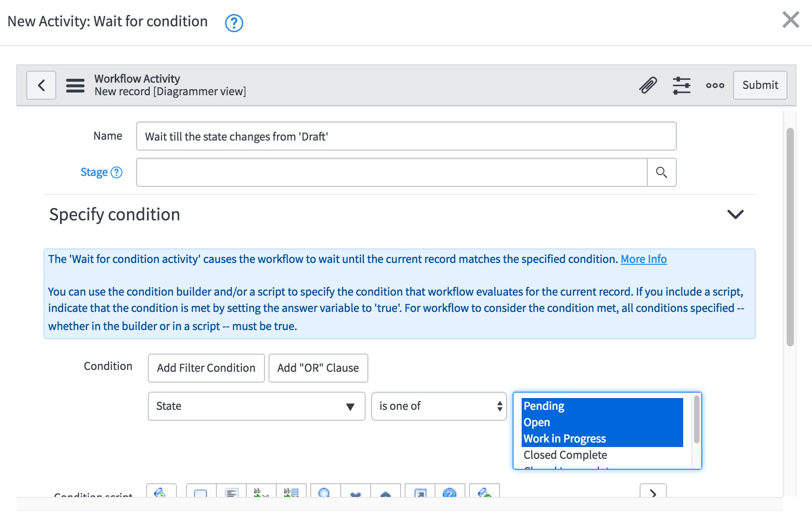Click into the Name input field
The height and width of the screenshot is (525, 812).
[x=406, y=136]
